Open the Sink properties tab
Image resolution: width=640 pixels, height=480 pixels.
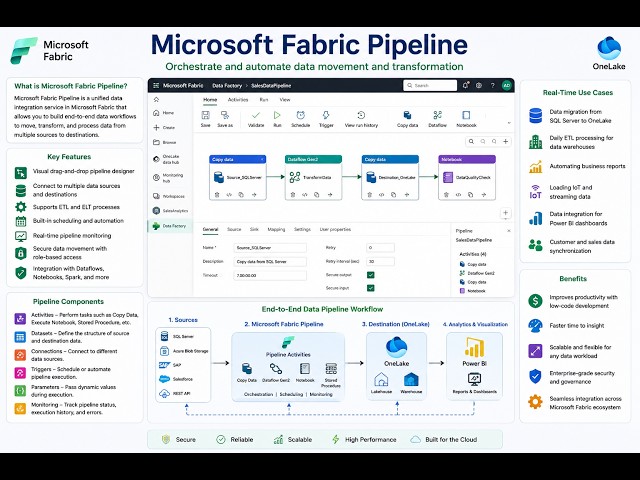click(x=254, y=229)
